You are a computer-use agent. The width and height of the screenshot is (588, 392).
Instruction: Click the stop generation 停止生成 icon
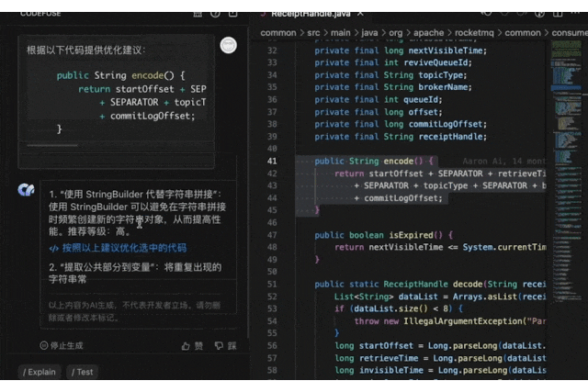click(43, 346)
